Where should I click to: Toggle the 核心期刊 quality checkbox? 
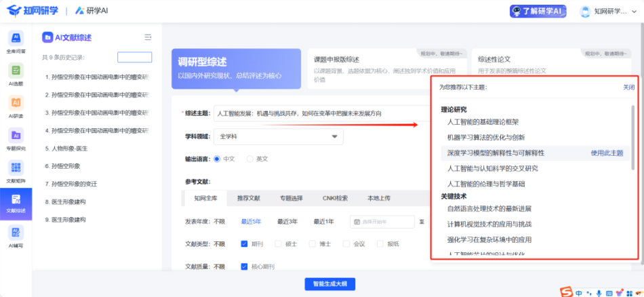point(245,266)
